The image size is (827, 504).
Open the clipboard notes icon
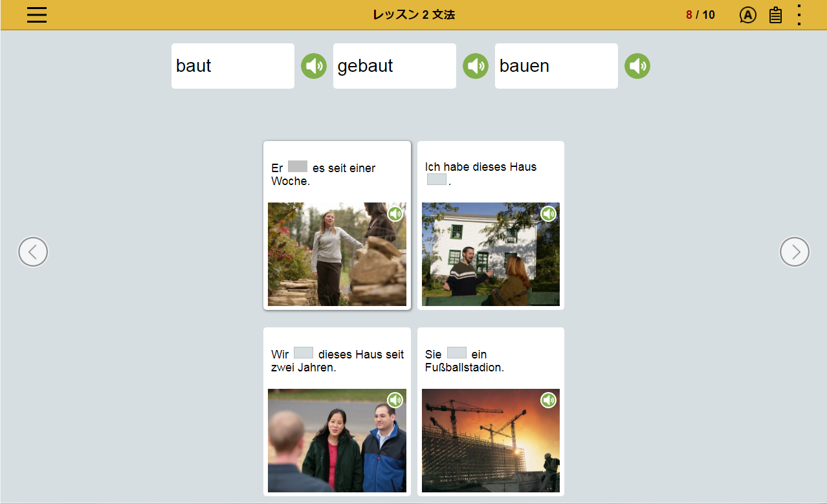(x=775, y=15)
